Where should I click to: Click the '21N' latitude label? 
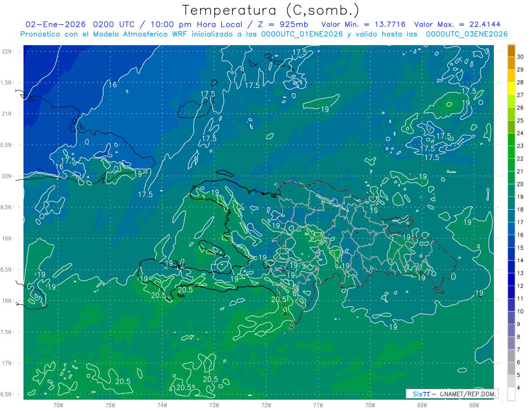[7, 114]
